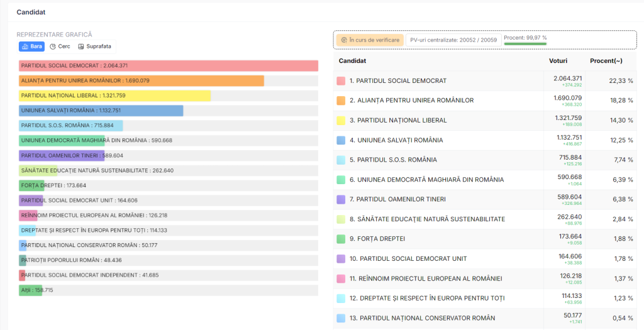The height and width of the screenshot is (330, 644).
Task: Select the Patrioții Poporului Român chart bar
Action: 23,260
